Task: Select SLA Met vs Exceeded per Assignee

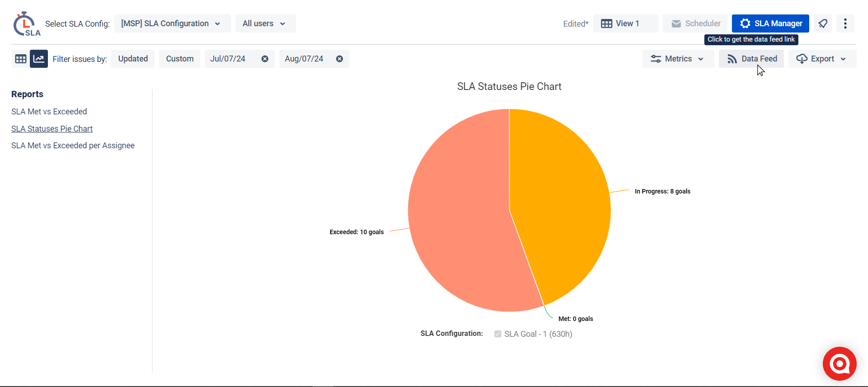Action: (x=73, y=146)
